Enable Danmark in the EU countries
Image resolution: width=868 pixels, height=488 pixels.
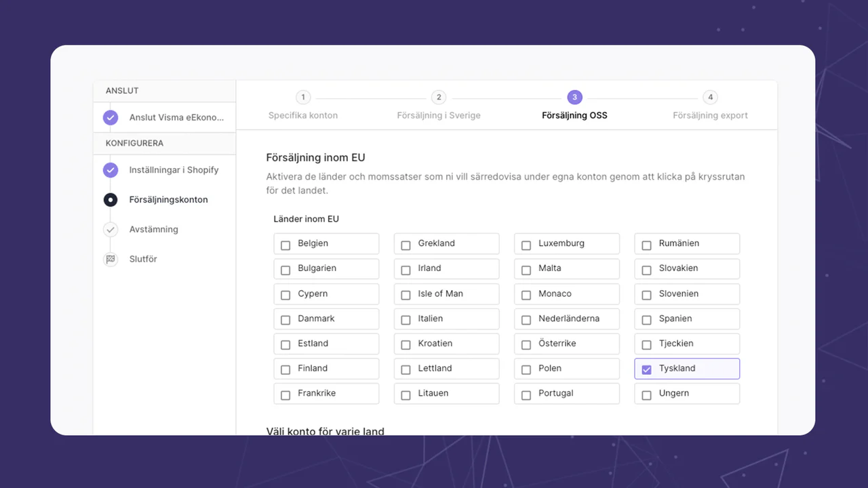click(x=285, y=320)
